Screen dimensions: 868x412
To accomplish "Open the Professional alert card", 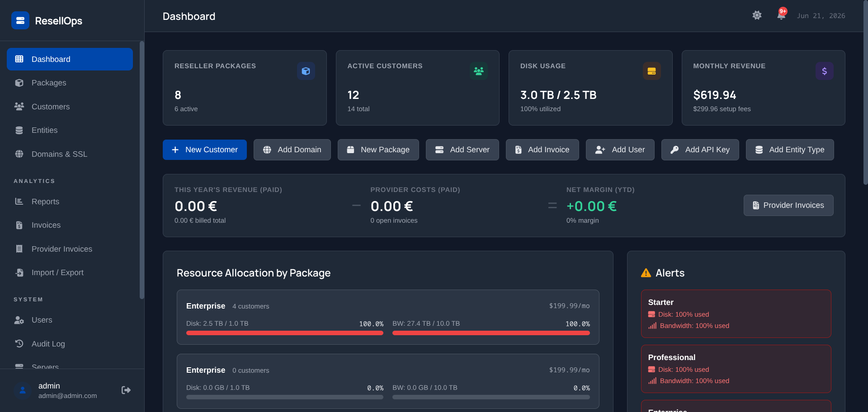I will [736, 369].
